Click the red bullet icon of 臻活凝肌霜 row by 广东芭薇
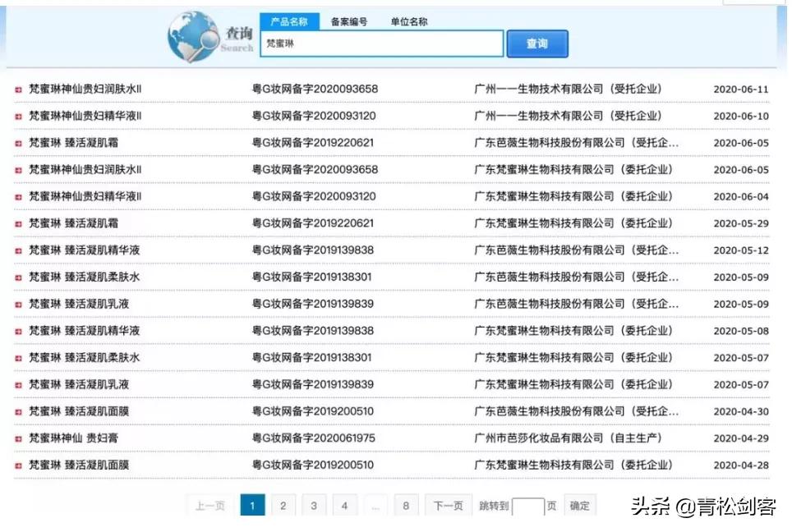 (19, 144)
